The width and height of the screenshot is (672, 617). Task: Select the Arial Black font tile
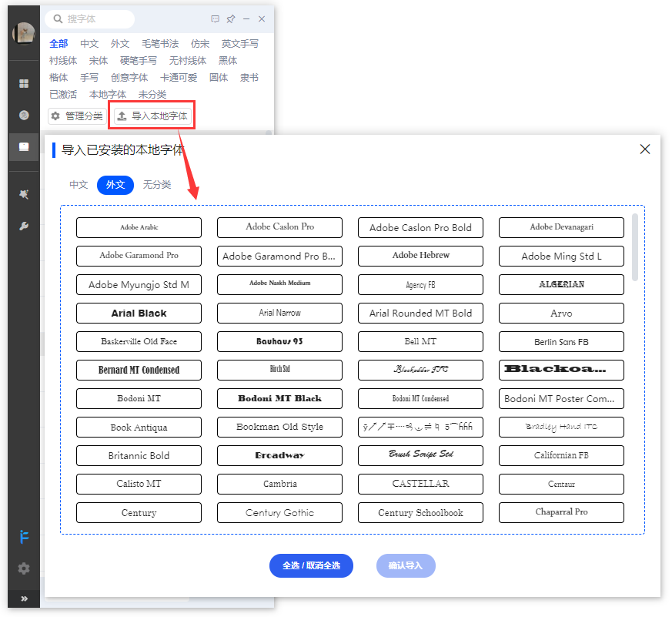click(139, 314)
